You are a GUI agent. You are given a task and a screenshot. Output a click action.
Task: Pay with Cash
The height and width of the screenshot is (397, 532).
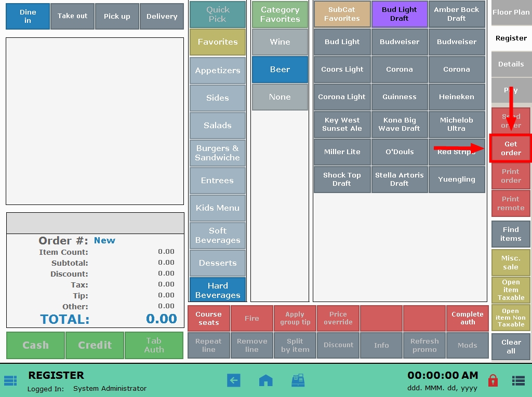pyautogui.click(x=35, y=345)
